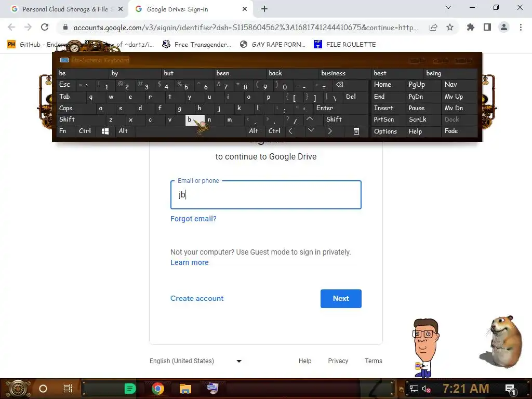Open the Chrome profile avatar icon

coord(504,27)
